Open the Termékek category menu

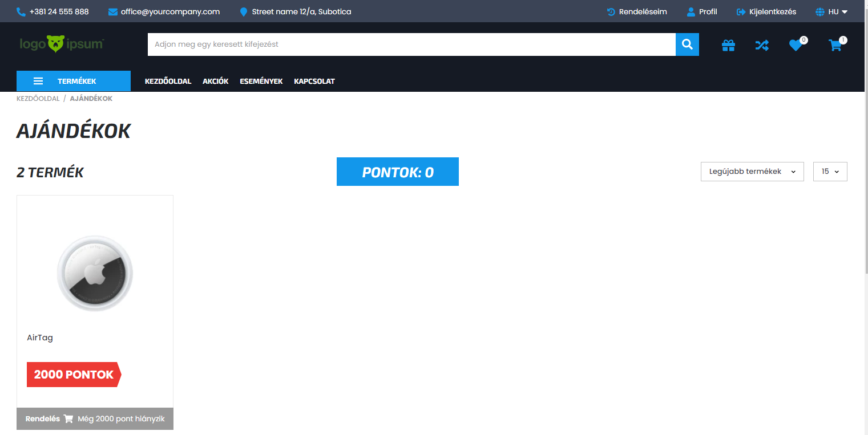pos(74,81)
